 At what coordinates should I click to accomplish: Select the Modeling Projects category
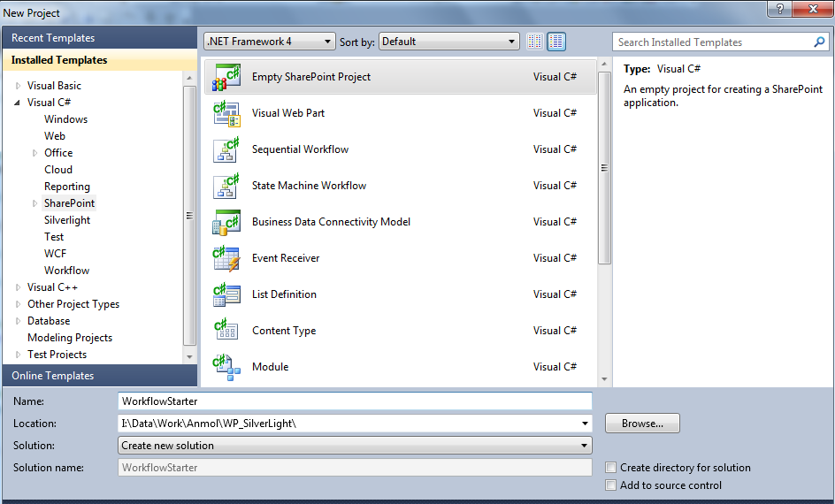(x=70, y=338)
